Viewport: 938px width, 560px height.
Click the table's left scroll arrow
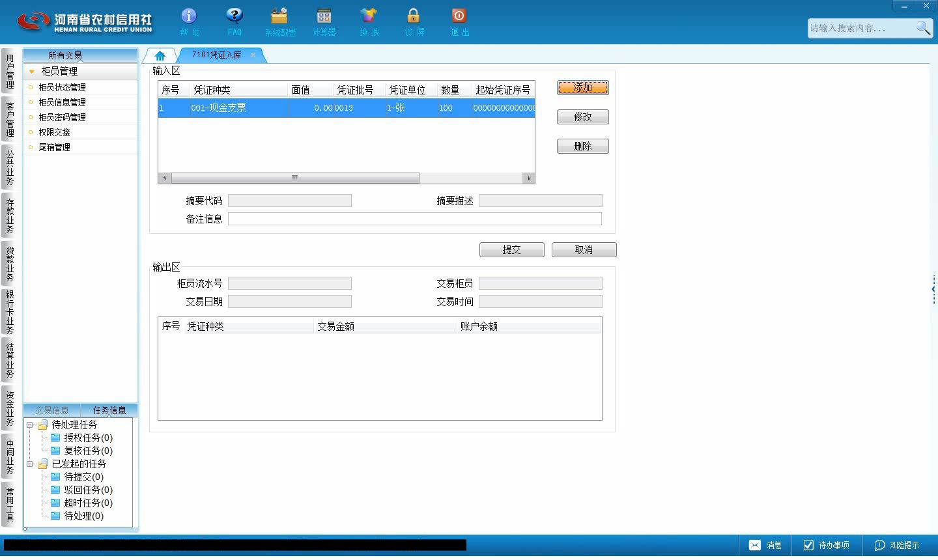164,178
